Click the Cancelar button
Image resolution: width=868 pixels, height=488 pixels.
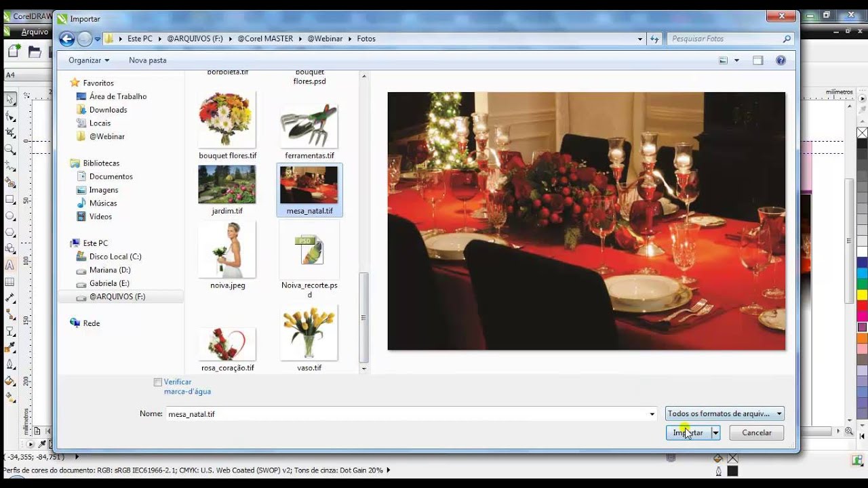(757, 432)
